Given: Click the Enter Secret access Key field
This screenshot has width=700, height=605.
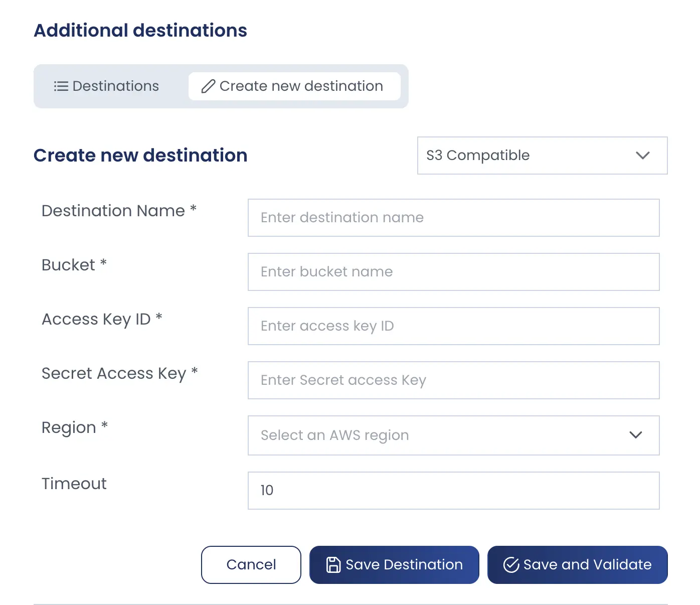Looking at the screenshot, I should click(x=453, y=380).
